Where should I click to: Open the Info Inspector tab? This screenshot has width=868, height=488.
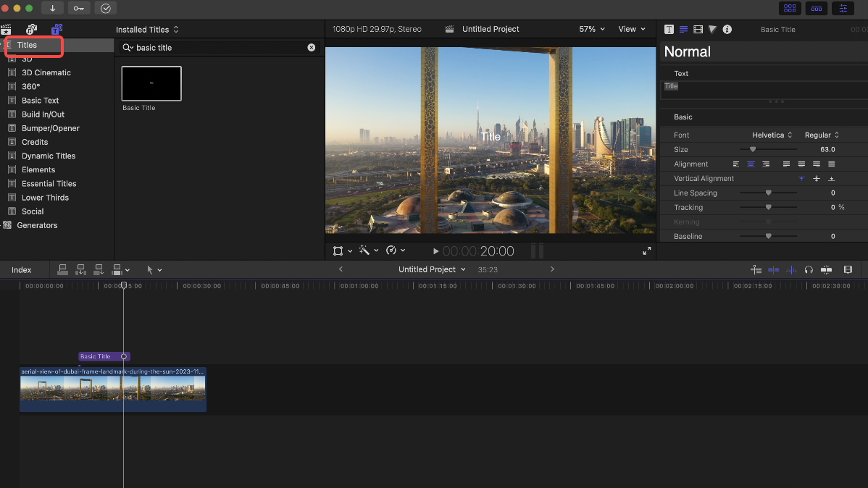(727, 30)
